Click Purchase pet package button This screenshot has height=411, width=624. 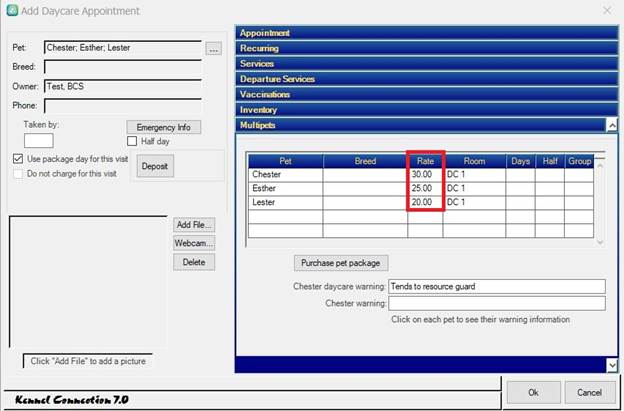[339, 263]
